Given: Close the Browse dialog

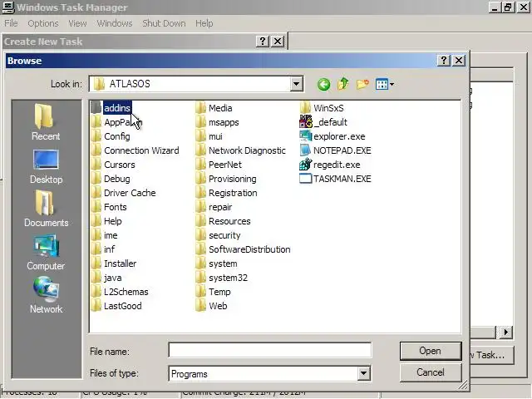Looking at the screenshot, I should pyautogui.click(x=459, y=61).
